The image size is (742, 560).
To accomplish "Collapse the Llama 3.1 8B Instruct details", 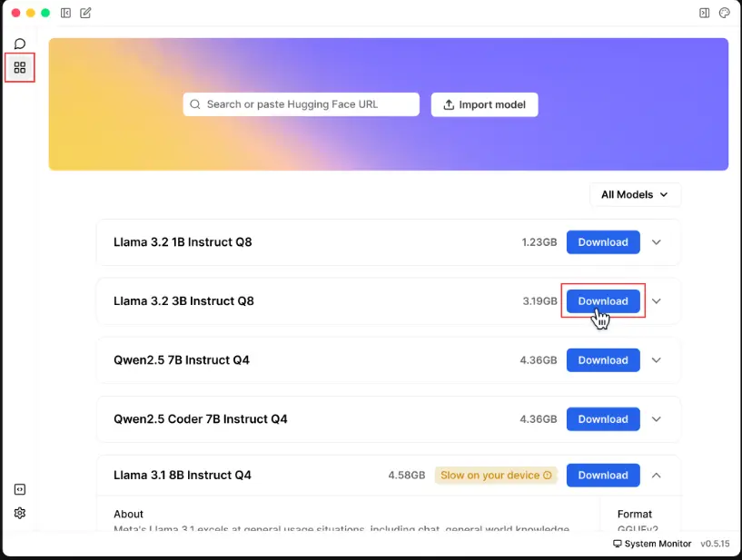I will tap(657, 475).
